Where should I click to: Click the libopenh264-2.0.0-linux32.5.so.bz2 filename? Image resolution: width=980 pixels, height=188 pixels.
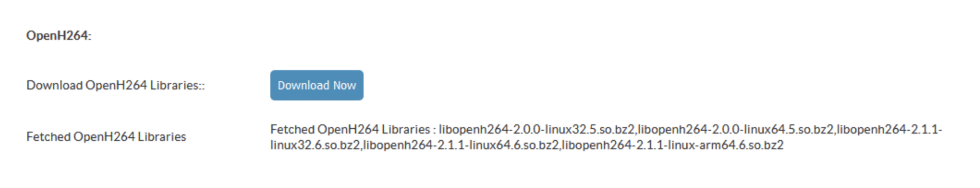click(537, 130)
